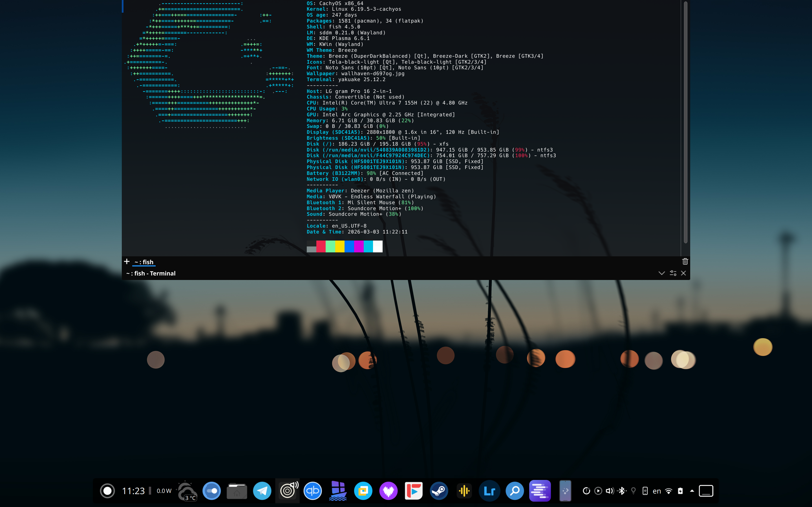Select the '~ : fish' terminal tab
Viewport: 812px width, 507px height.
(x=144, y=262)
